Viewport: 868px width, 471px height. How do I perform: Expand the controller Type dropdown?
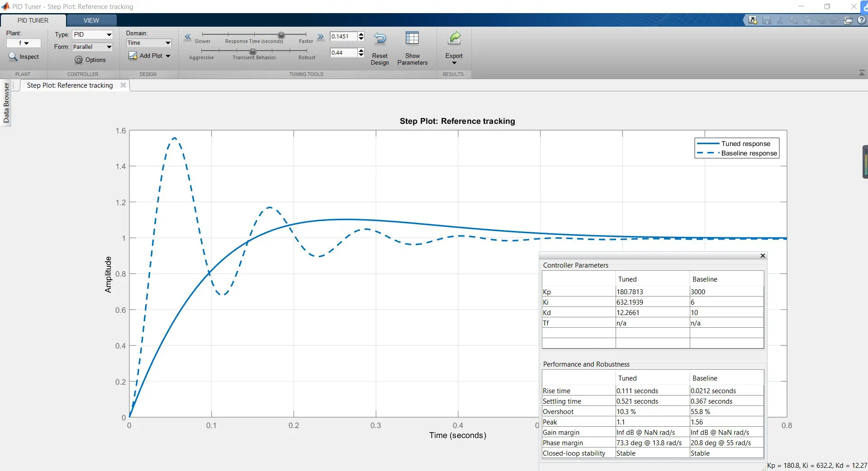pos(93,35)
